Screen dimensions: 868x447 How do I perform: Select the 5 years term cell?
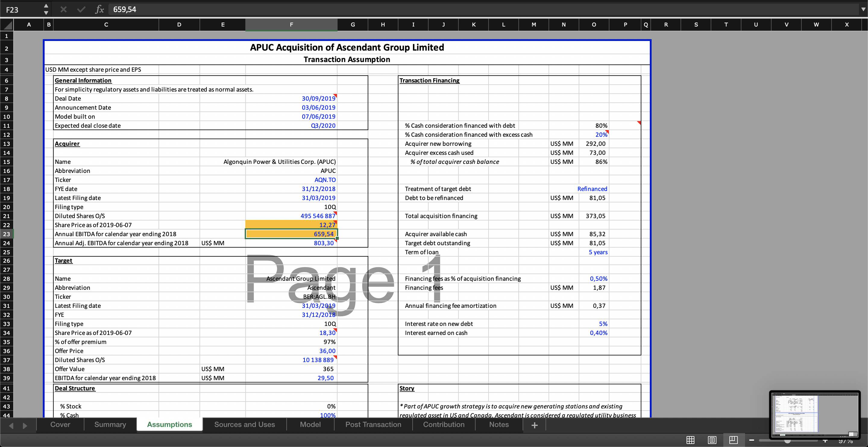click(594, 252)
